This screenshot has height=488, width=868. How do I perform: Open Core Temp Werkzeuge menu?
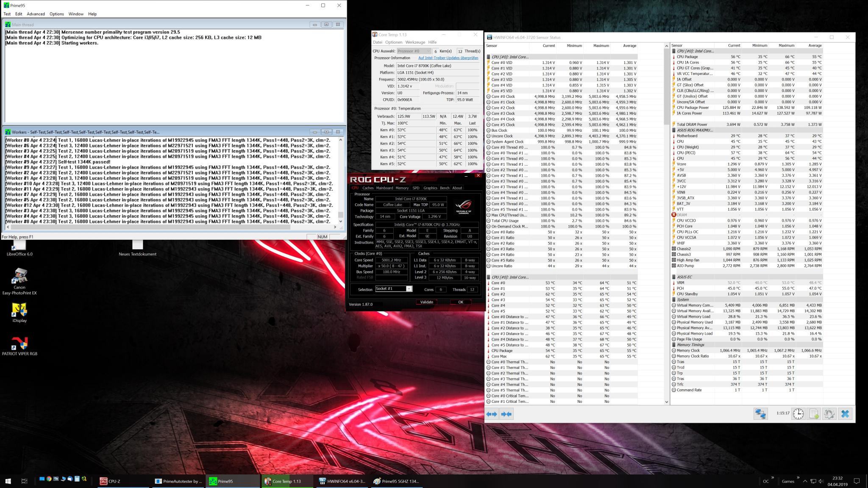[415, 42]
